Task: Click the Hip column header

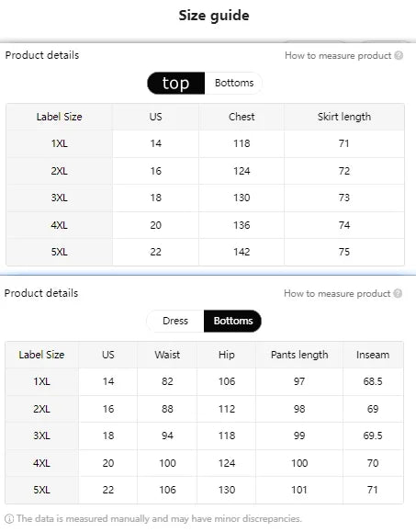Action: pos(227,355)
